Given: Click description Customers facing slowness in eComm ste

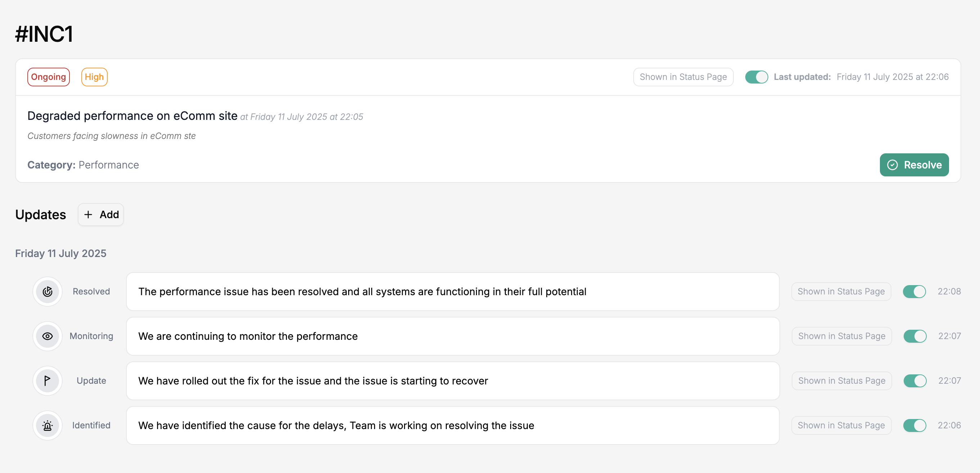Looking at the screenshot, I should click(112, 136).
